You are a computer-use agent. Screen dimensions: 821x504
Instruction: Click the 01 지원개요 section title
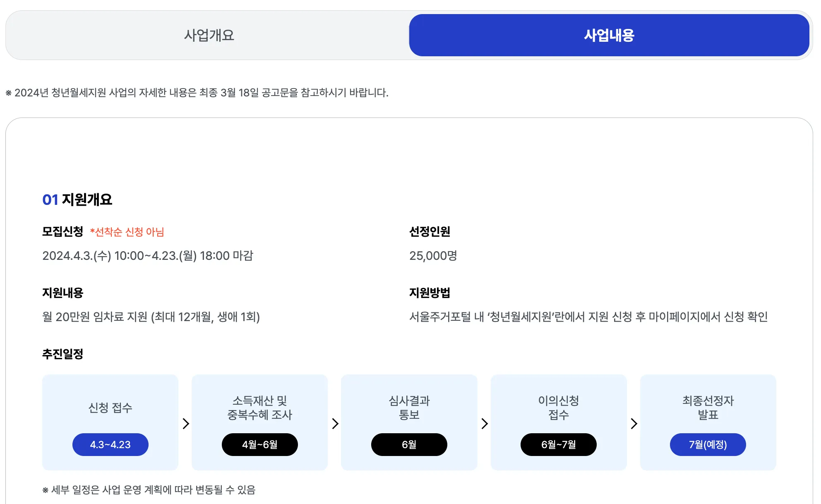click(x=77, y=199)
